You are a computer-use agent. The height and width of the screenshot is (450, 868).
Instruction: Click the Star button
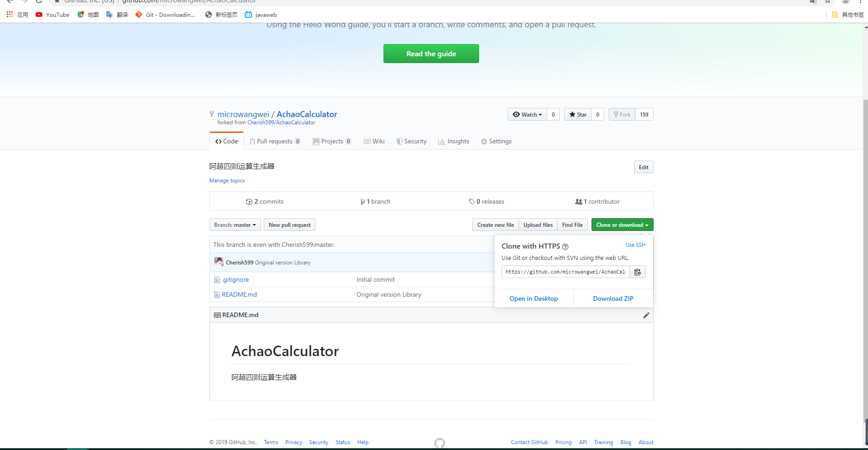tap(578, 114)
